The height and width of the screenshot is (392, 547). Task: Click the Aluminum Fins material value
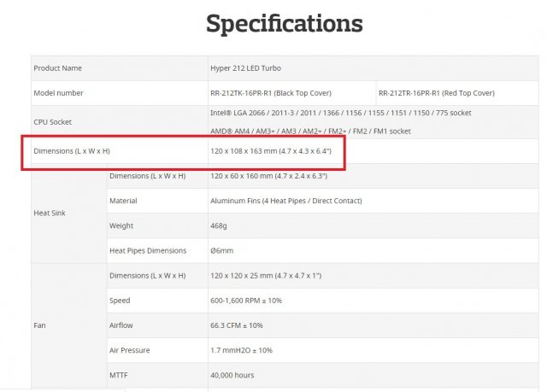click(285, 201)
